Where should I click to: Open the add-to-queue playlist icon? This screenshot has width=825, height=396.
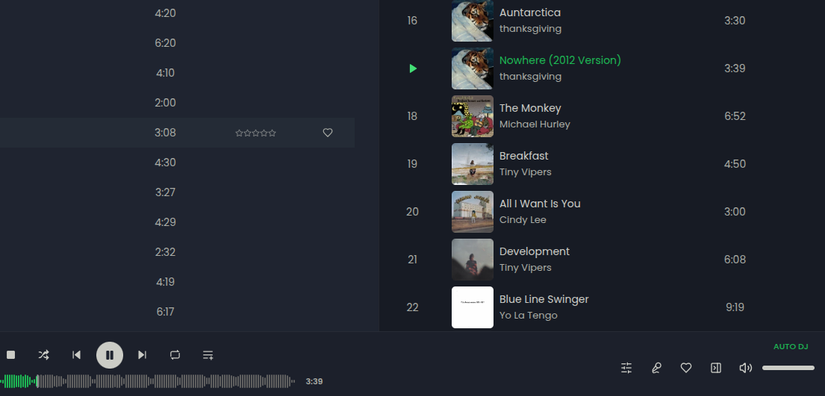click(208, 355)
